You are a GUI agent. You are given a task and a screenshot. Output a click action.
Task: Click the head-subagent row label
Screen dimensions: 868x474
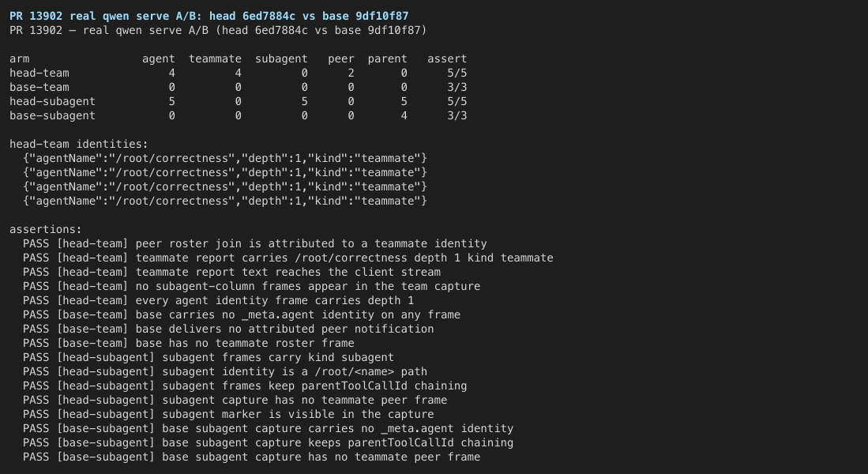pyautogui.click(x=53, y=102)
